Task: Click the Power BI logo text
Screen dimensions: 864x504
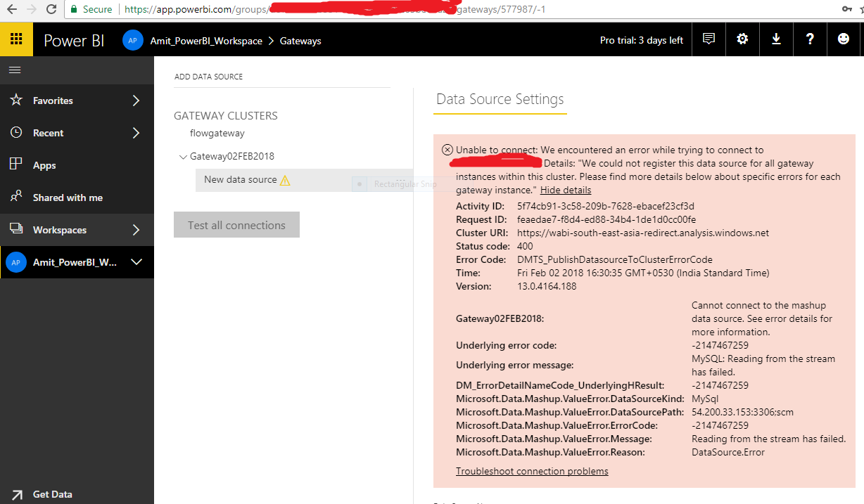Action: point(74,41)
